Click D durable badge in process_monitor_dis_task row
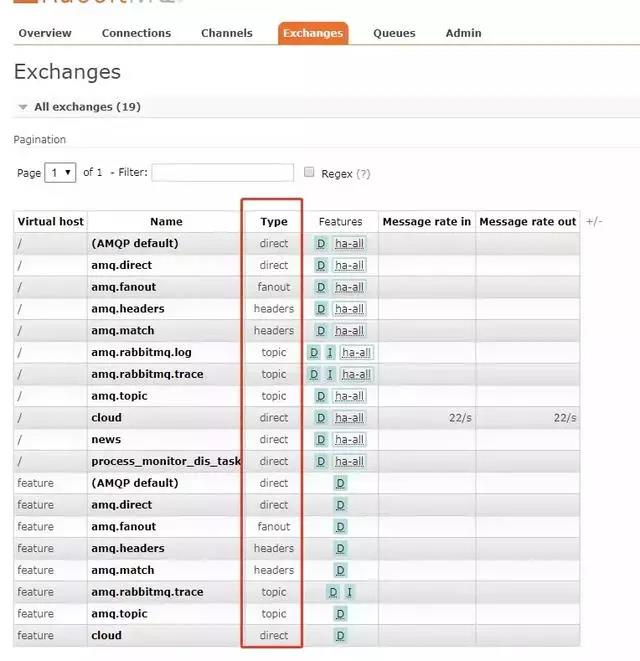The width and height of the screenshot is (640, 661). point(321,461)
